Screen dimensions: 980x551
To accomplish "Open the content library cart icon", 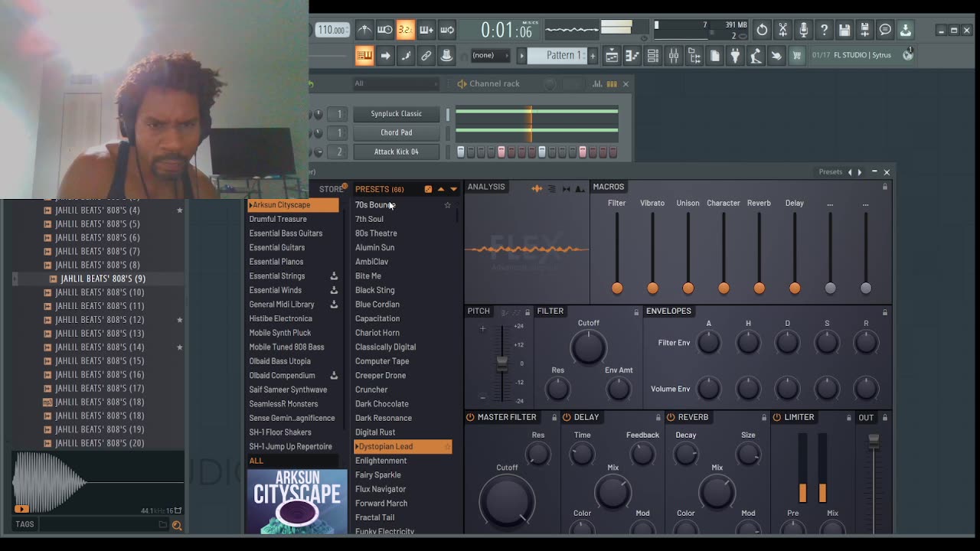I will (797, 55).
